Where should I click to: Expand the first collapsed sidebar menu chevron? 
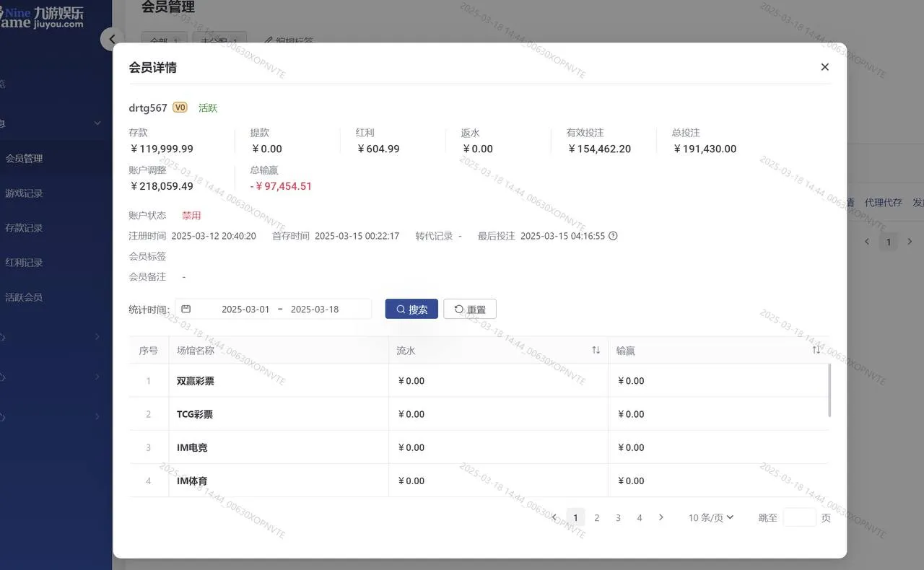98,336
